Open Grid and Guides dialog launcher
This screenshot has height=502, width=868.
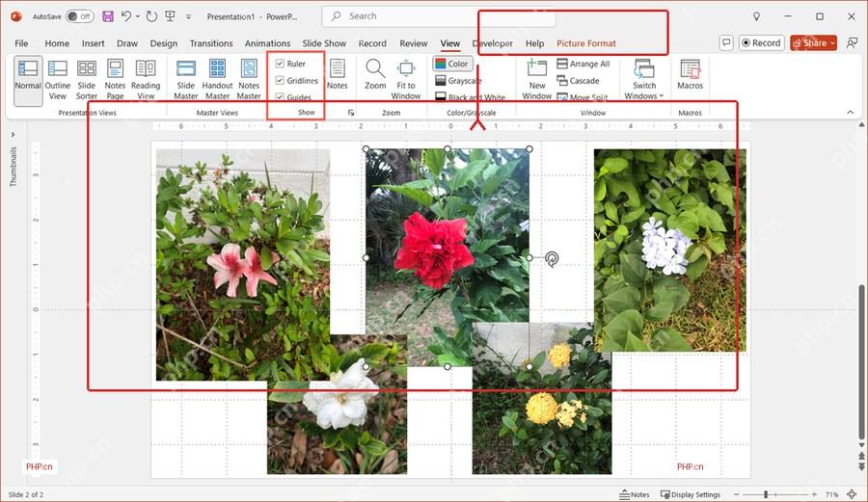pyautogui.click(x=351, y=113)
